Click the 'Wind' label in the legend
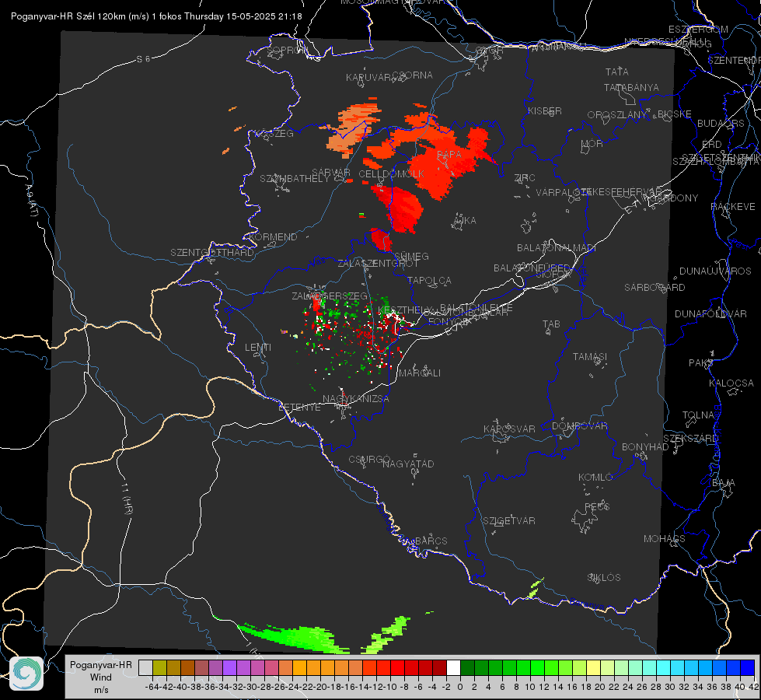Viewport: 761px width, 700px height. click(x=100, y=677)
